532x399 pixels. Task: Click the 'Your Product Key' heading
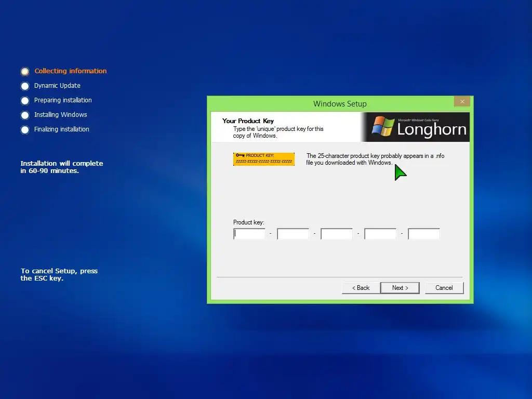[248, 121]
